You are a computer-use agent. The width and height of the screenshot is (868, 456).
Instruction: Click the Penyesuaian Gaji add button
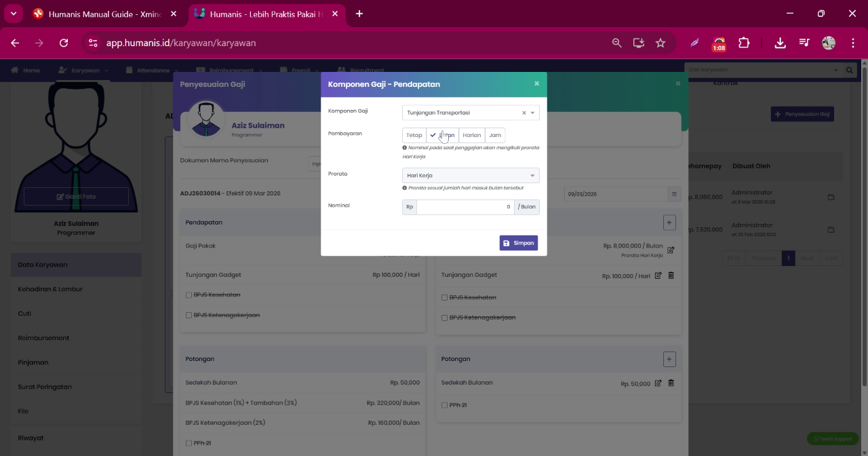click(802, 114)
